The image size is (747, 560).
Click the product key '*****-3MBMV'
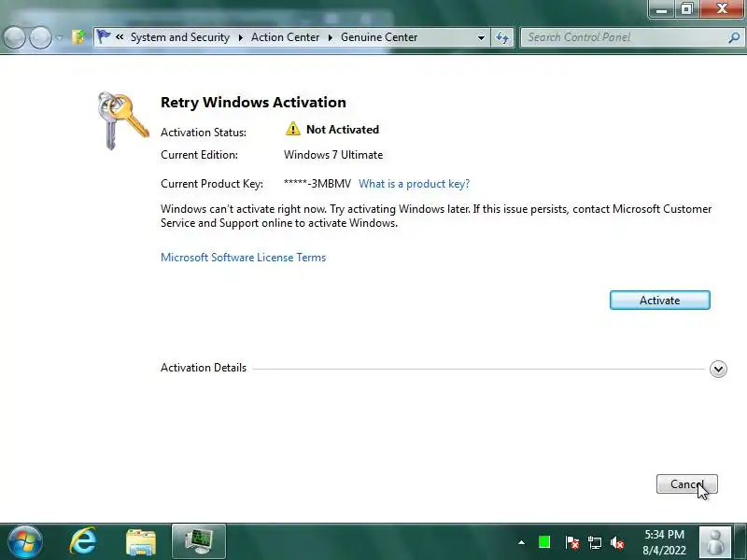(x=317, y=184)
